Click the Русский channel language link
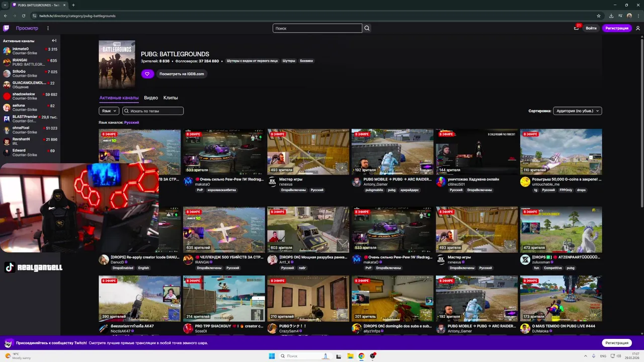Screen dimensions: 644x362 point(132,122)
